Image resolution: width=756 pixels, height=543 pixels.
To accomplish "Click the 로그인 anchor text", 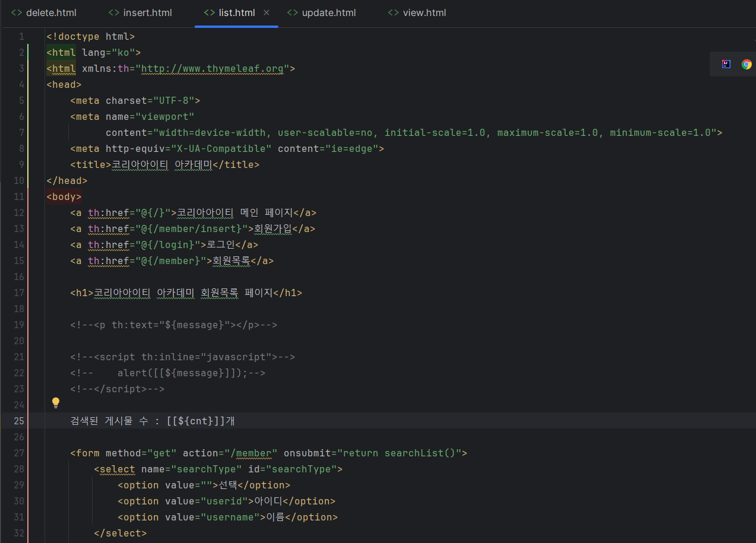I will coord(221,244).
